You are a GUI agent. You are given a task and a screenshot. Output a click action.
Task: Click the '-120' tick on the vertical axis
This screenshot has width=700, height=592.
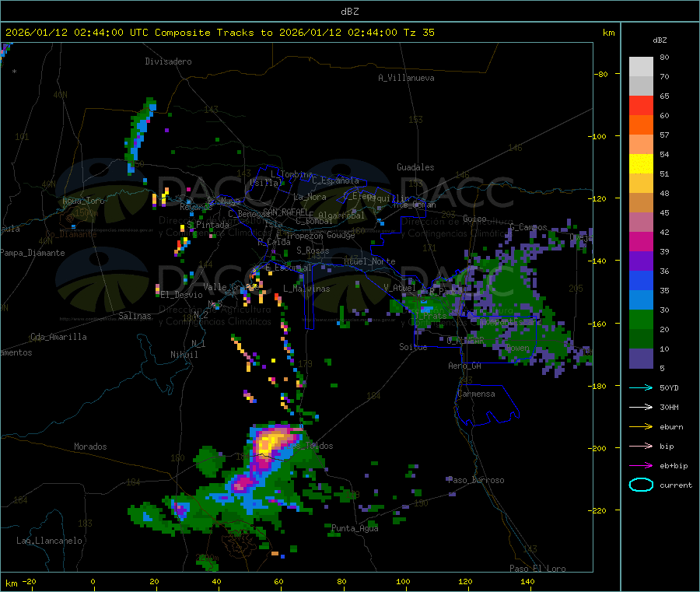coord(599,198)
